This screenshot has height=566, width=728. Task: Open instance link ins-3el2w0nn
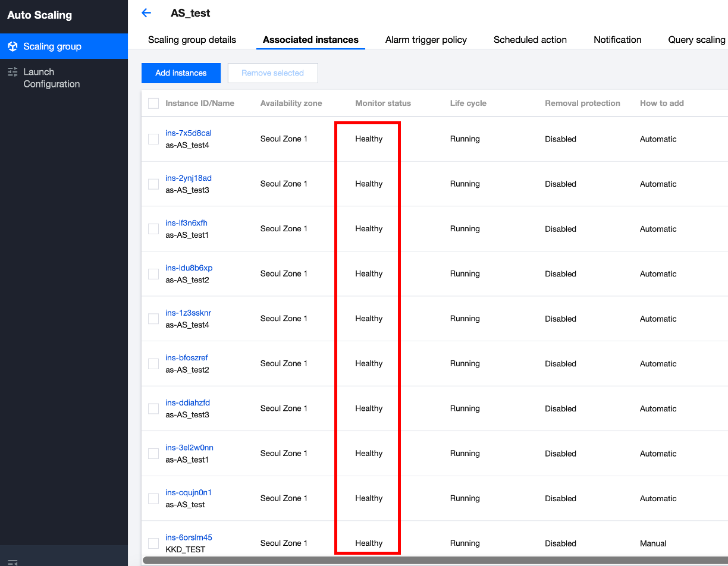pyautogui.click(x=189, y=448)
